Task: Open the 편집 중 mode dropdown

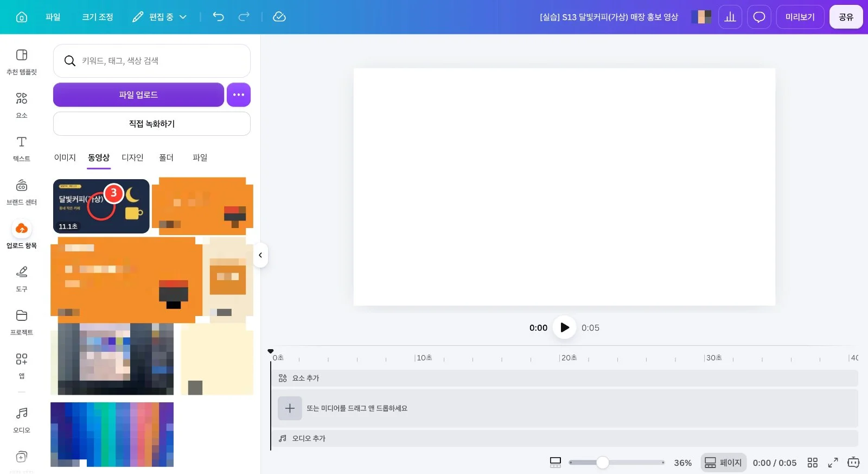Action: pyautogui.click(x=159, y=17)
